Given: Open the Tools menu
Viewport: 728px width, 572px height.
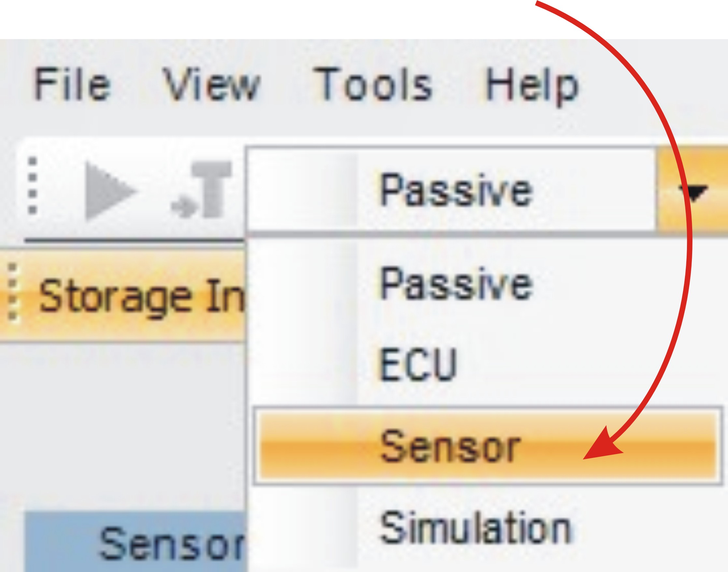Looking at the screenshot, I should 372,84.
